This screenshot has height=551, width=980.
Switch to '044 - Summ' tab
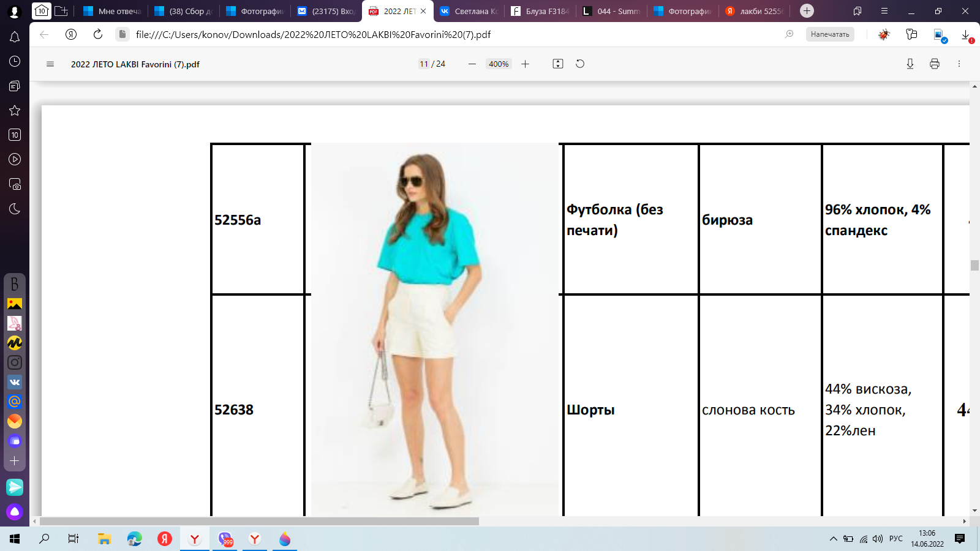coord(611,11)
